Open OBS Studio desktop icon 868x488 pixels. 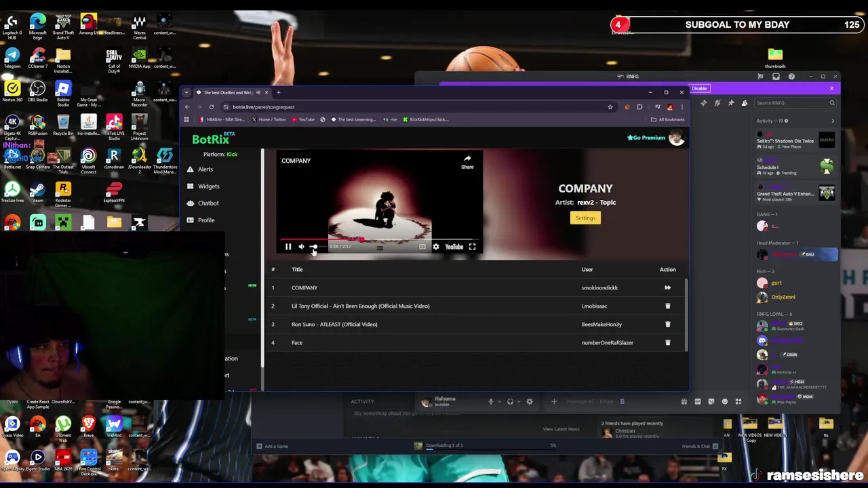(37, 92)
